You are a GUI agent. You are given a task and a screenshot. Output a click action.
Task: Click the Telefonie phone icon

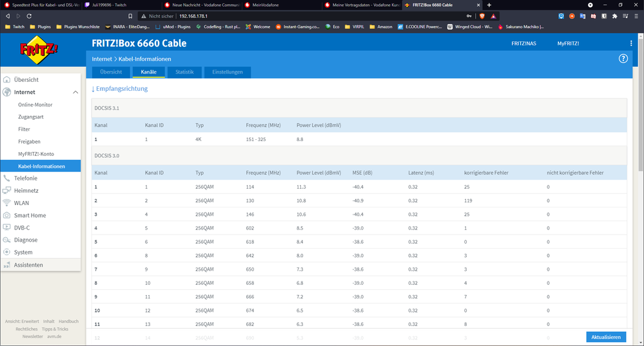pyautogui.click(x=6, y=178)
